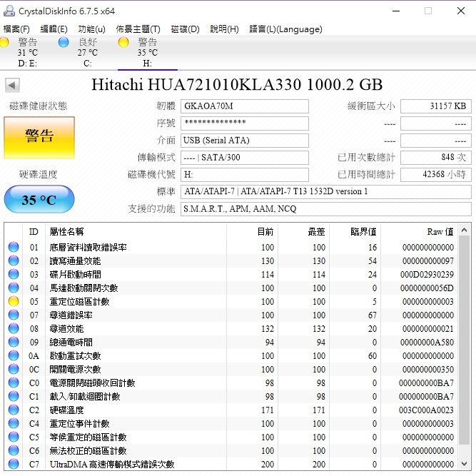The height and width of the screenshot is (476, 476).
Task: Open the 說明(H) menu
Action: [224, 29]
